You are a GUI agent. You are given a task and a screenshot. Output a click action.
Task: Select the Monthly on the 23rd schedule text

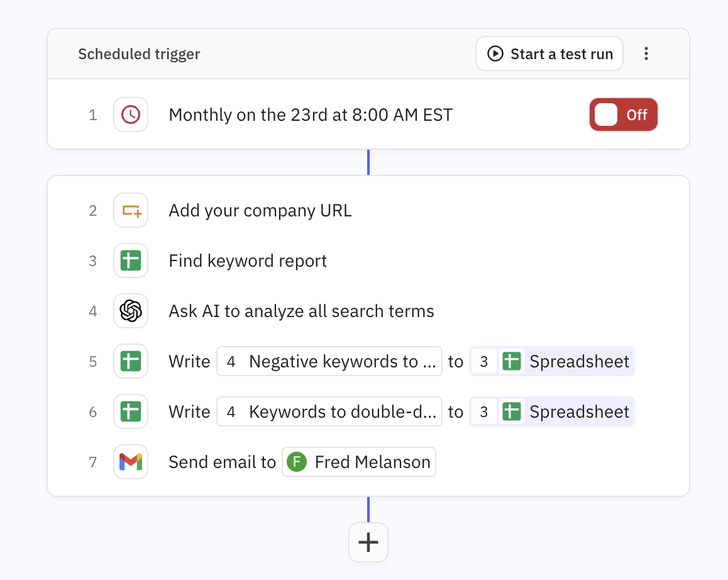coord(310,114)
